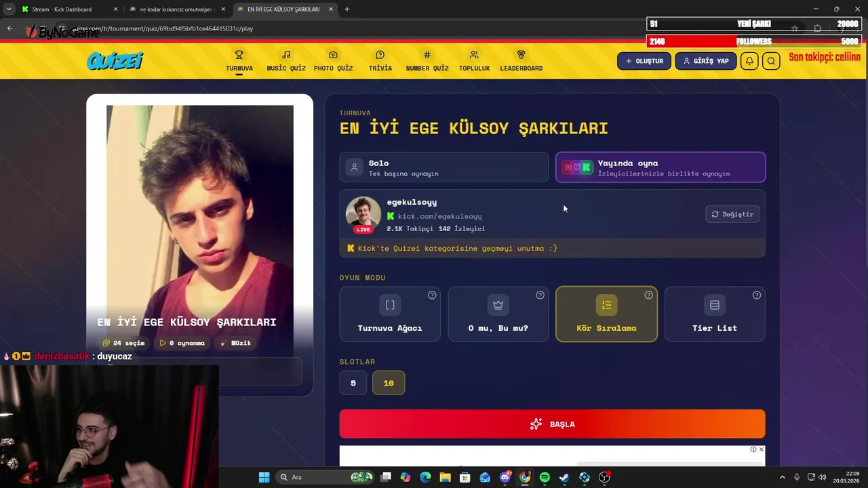This screenshot has height=488, width=868.
Task: Show hidden system tray icons
Action: tap(782, 477)
